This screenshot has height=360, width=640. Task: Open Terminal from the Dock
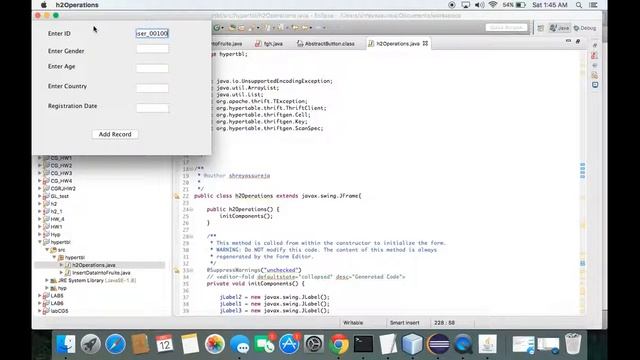pyautogui.click(x=363, y=344)
